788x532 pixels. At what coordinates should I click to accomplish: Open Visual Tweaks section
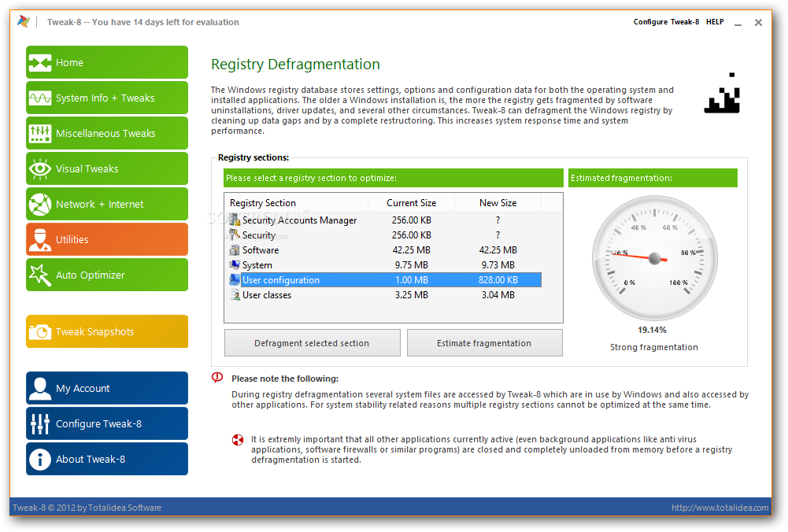tap(107, 168)
